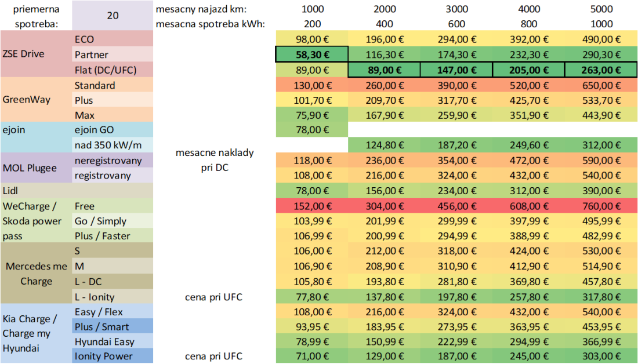
Task: Click the average consumption value cell 20
Action: [113, 16]
